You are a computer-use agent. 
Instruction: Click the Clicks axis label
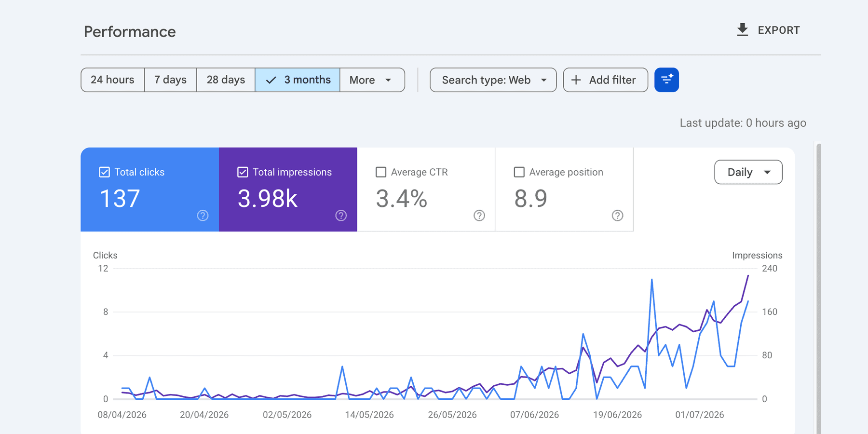click(x=105, y=255)
